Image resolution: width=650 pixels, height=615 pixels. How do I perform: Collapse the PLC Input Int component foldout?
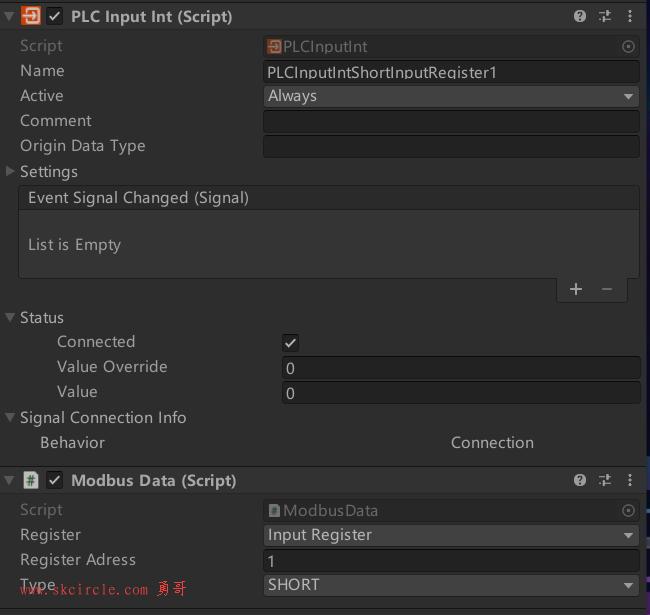click(x=9, y=17)
